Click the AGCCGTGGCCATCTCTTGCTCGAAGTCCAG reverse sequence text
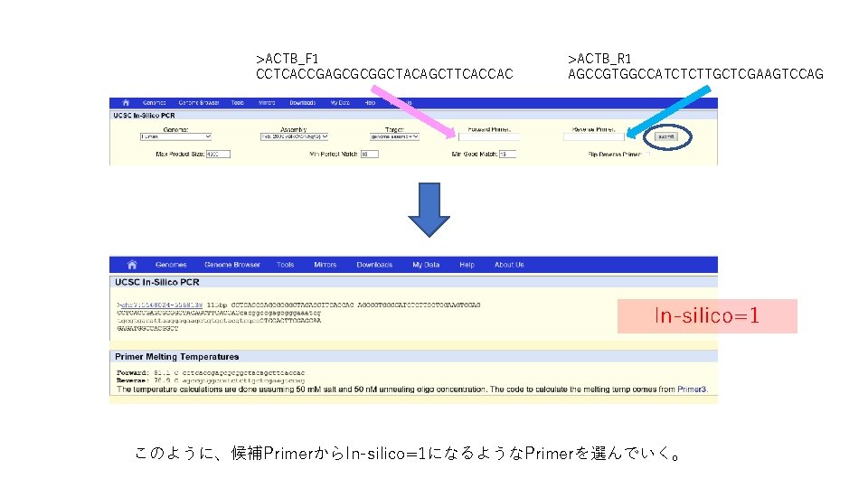Image resolution: width=868 pixels, height=488 pixels. (x=695, y=74)
